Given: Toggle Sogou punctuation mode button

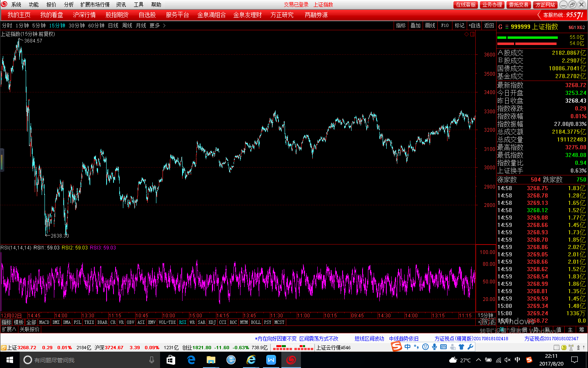Looking at the screenshot, I should pyautogui.click(x=416, y=347).
